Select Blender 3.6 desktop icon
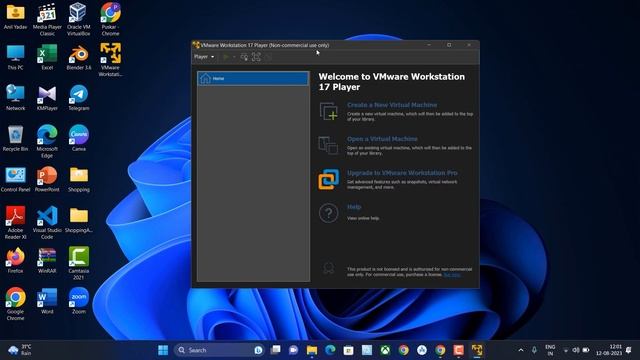The height and width of the screenshot is (360, 640). pyautogui.click(x=78, y=58)
